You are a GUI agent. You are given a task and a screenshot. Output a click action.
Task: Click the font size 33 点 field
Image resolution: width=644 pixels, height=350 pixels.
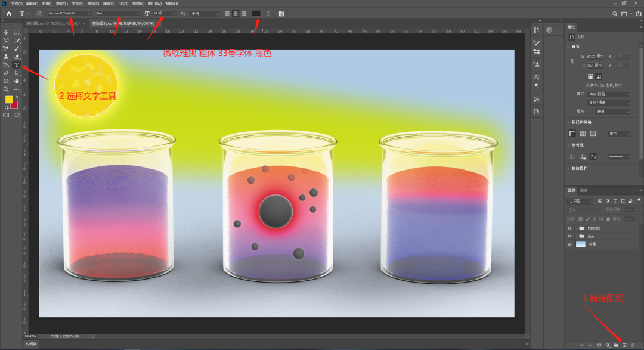click(x=162, y=14)
